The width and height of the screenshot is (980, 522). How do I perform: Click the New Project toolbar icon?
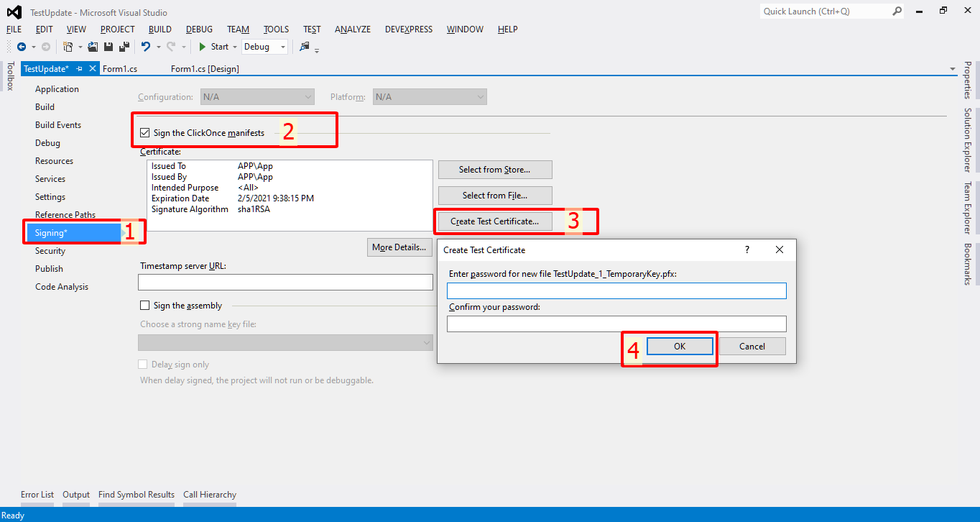(68, 47)
